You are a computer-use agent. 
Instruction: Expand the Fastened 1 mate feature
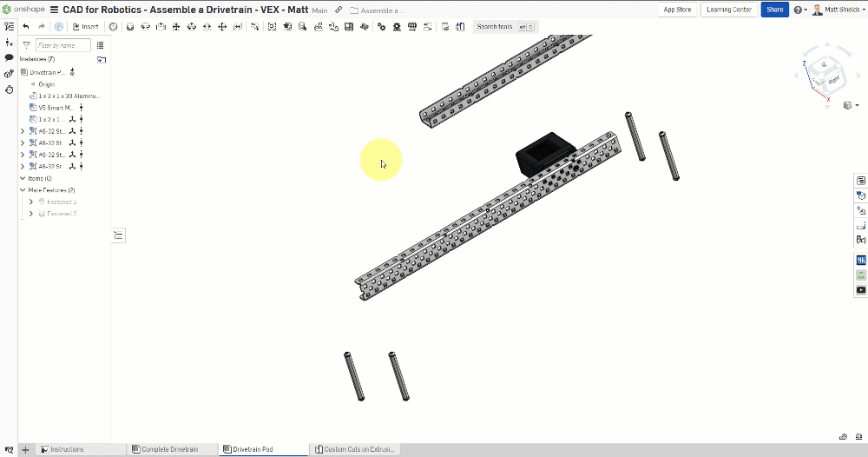[x=31, y=202]
